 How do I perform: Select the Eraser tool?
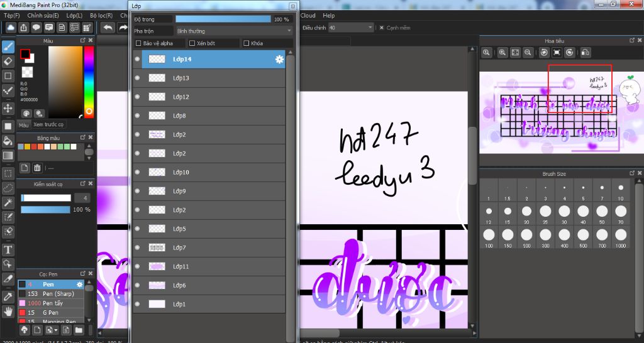point(8,61)
